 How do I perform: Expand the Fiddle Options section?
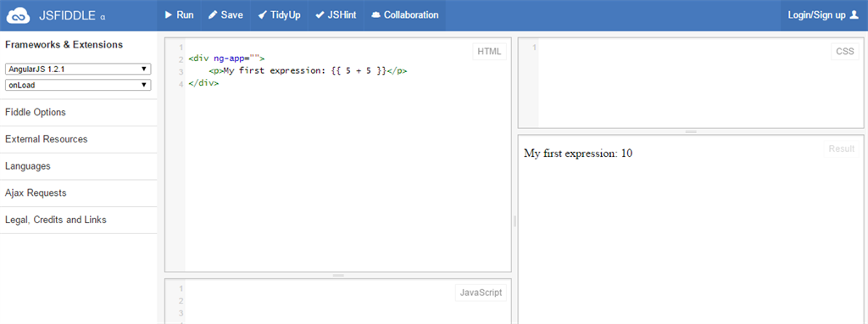pos(79,113)
